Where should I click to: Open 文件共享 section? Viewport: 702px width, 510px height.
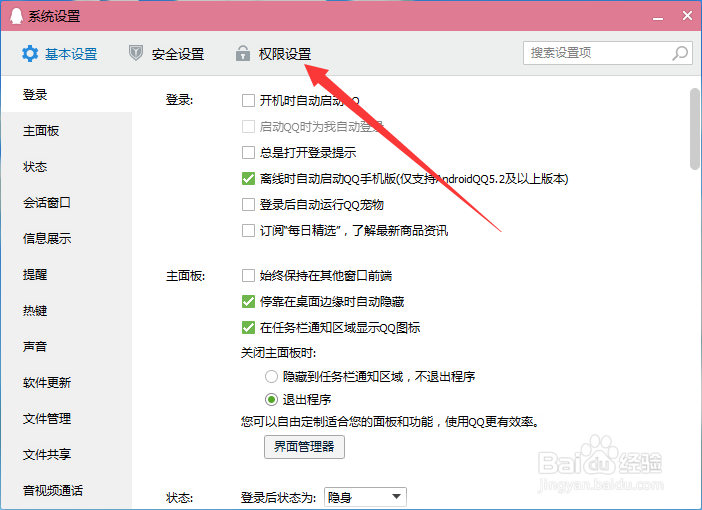click(x=66, y=454)
